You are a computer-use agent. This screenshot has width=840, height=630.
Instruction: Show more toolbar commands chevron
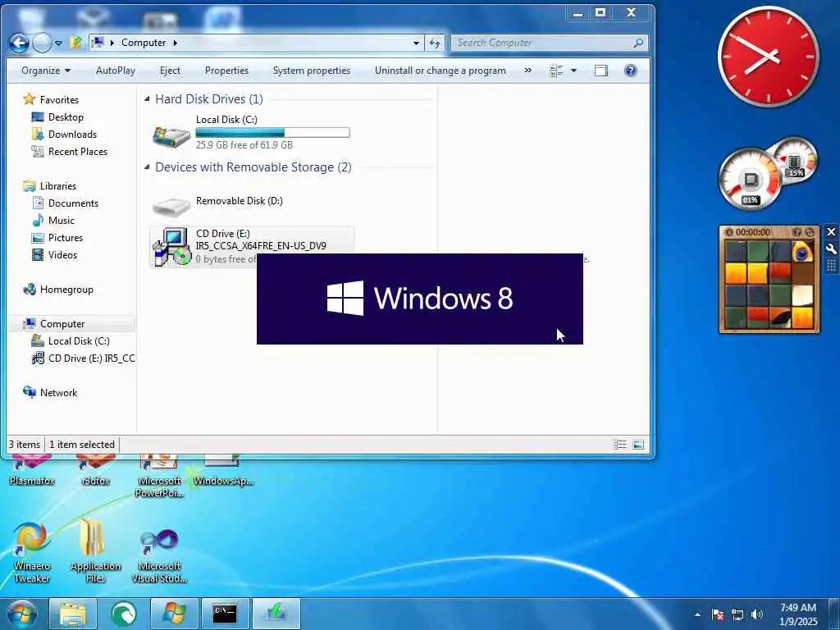tap(527, 71)
